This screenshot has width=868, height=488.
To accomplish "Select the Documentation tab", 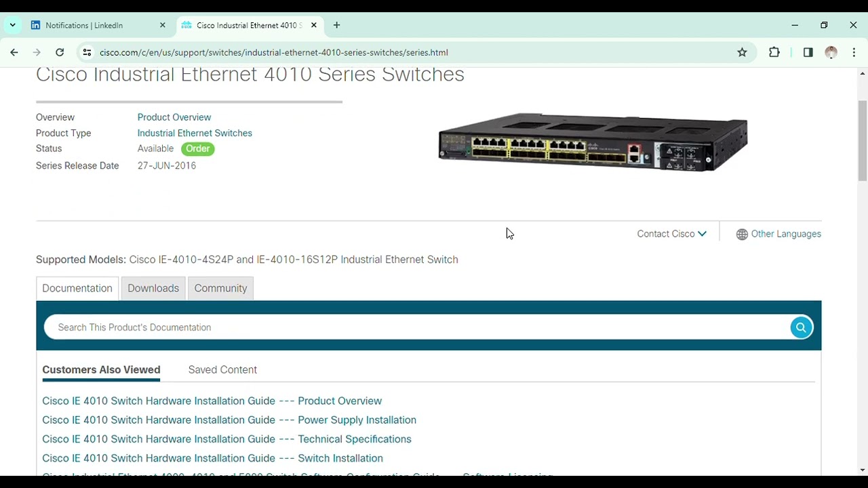I will click(77, 288).
